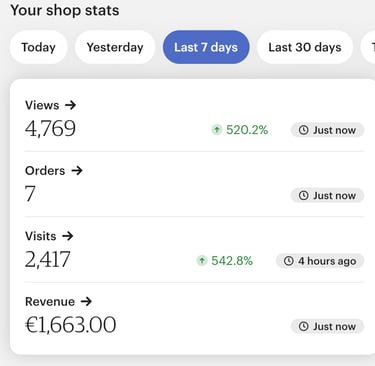Click the clock icon in Views Just now badge
The width and height of the screenshot is (375, 366).
[303, 130]
